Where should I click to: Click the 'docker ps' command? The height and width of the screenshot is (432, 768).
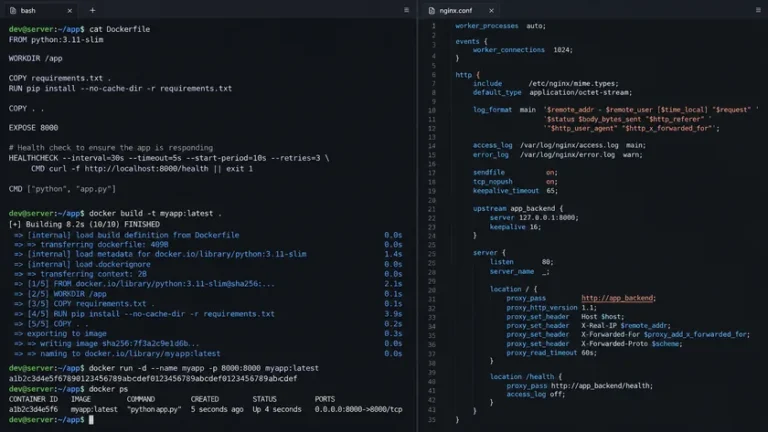pos(108,389)
